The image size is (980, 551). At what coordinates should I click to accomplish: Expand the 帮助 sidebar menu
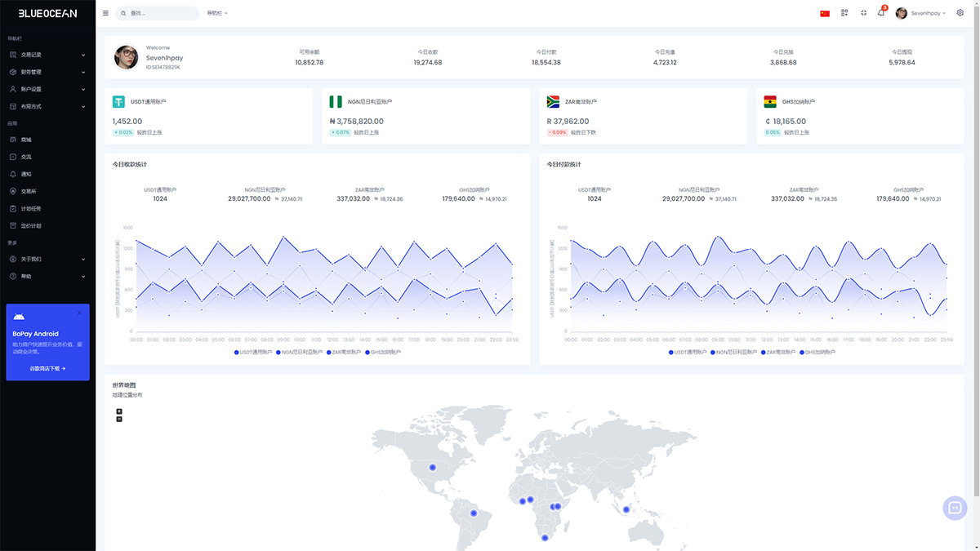pyautogui.click(x=47, y=276)
